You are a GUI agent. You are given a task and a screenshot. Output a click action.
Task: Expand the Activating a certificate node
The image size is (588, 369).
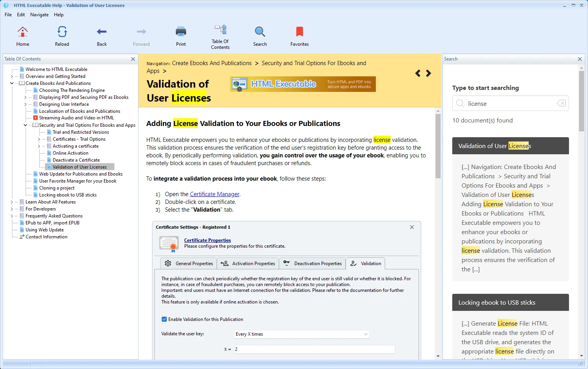(39, 146)
